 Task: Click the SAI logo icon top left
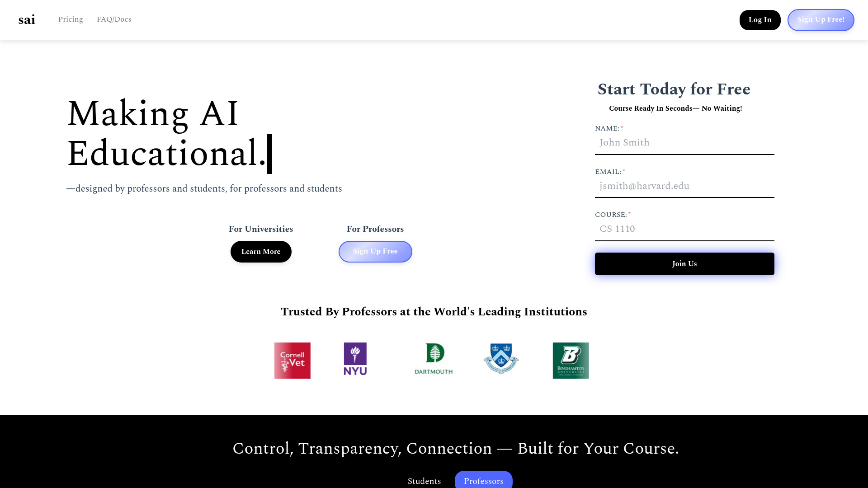(27, 20)
